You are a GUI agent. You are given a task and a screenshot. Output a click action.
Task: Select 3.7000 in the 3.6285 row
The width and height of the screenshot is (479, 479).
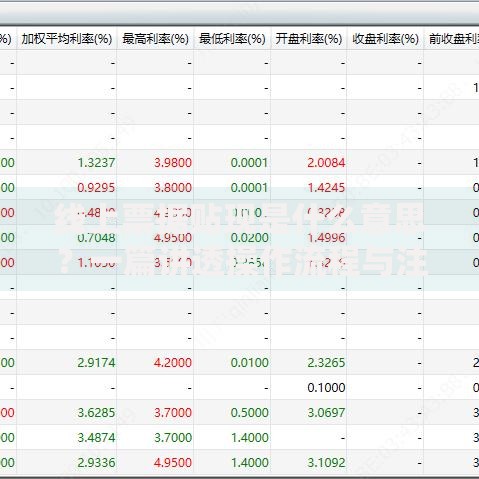173,413
